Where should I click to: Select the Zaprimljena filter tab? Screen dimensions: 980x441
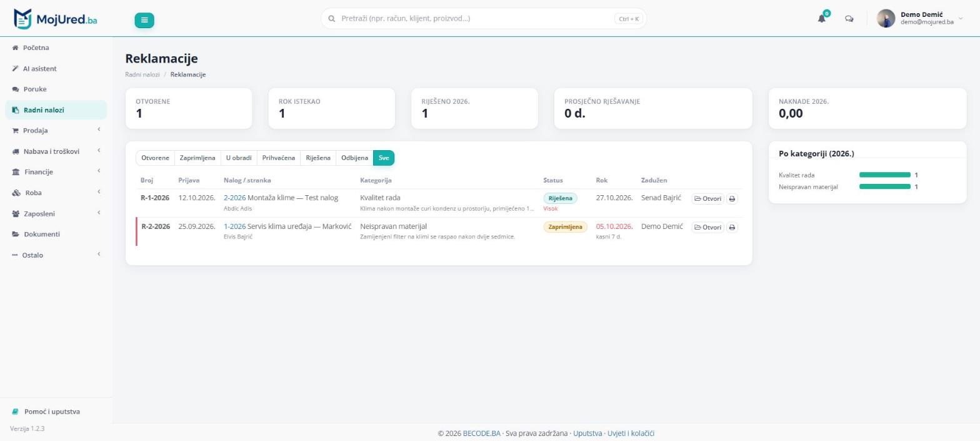[x=197, y=158]
